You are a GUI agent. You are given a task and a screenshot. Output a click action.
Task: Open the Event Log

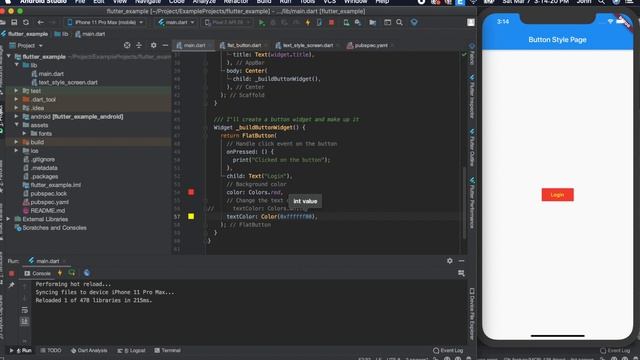(x=448, y=350)
